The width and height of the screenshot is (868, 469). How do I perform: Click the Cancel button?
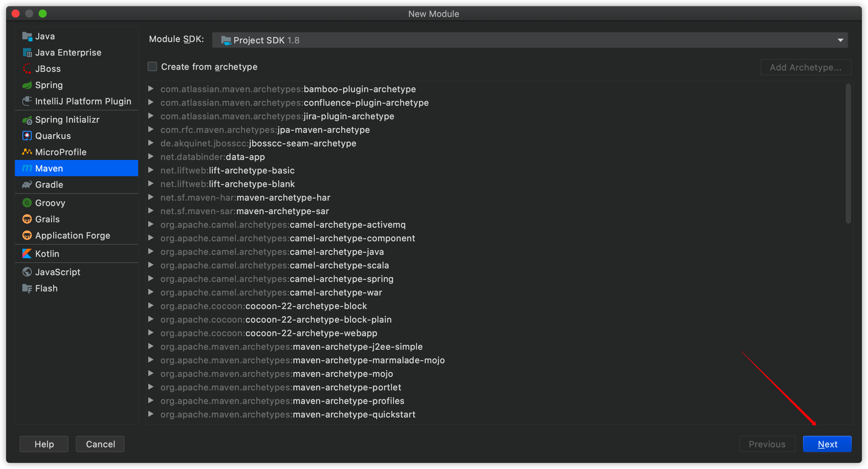(x=100, y=444)
